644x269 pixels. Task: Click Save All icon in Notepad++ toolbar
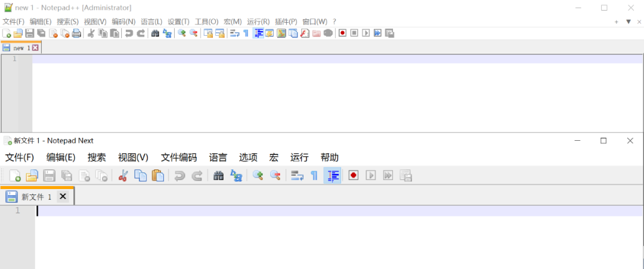(x=42, y=33)
